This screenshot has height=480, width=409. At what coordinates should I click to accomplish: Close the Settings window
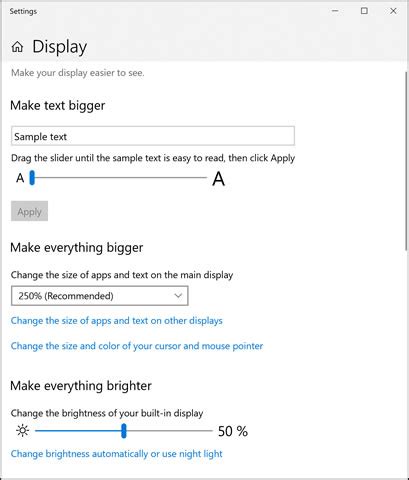click(x=393, y=11)
